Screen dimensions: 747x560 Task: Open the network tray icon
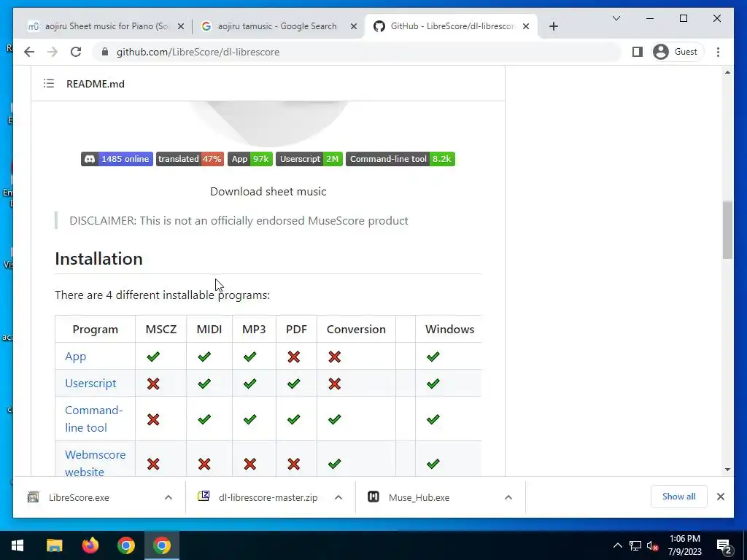(x=635, y=545)
